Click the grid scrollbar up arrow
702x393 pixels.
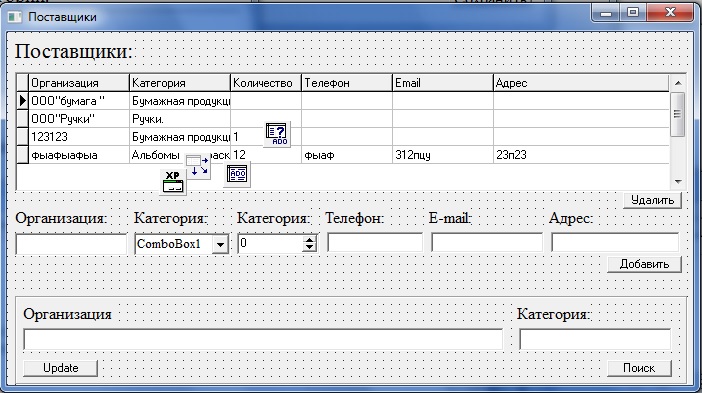678,83
